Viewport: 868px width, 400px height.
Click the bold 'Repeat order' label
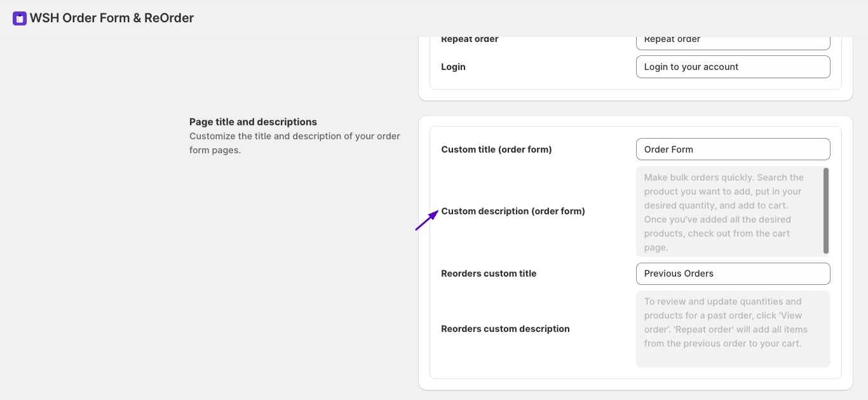click(470, 39)
